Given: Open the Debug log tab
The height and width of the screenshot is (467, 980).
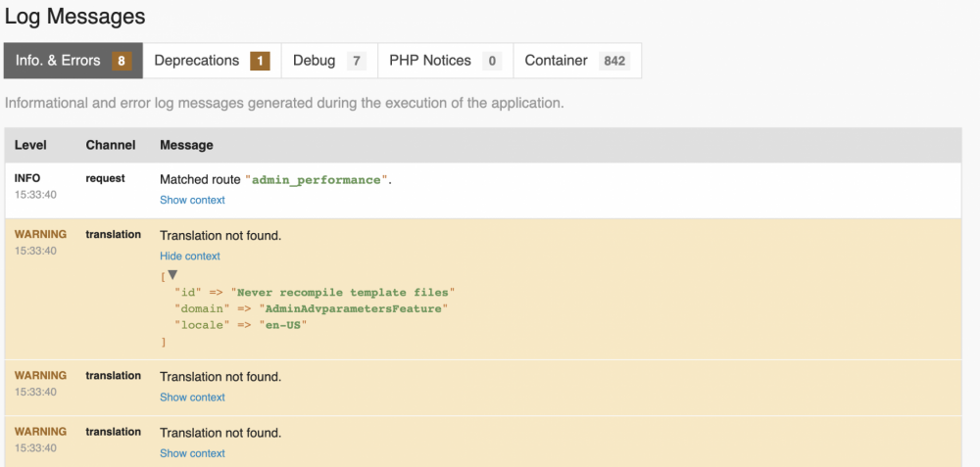Looking at the screenshot, I should 314,61.
